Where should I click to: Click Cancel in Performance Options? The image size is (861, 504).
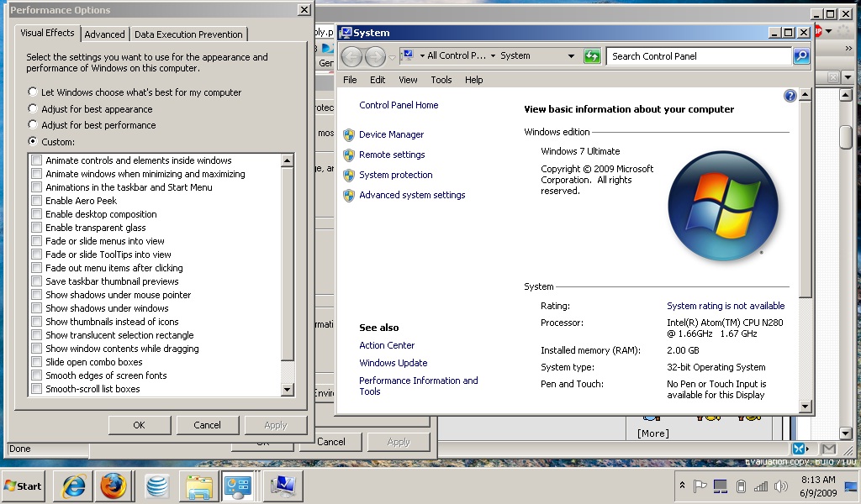(x=207, y=425)
